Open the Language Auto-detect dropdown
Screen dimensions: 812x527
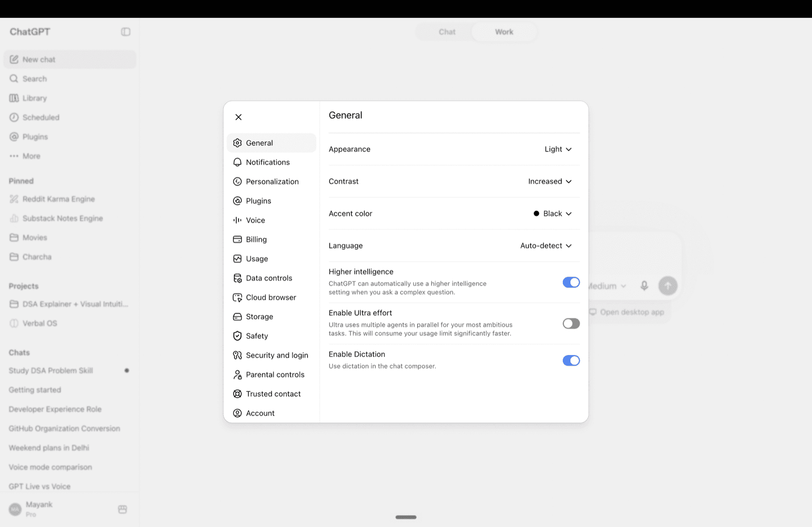click(x=546, y=245)
